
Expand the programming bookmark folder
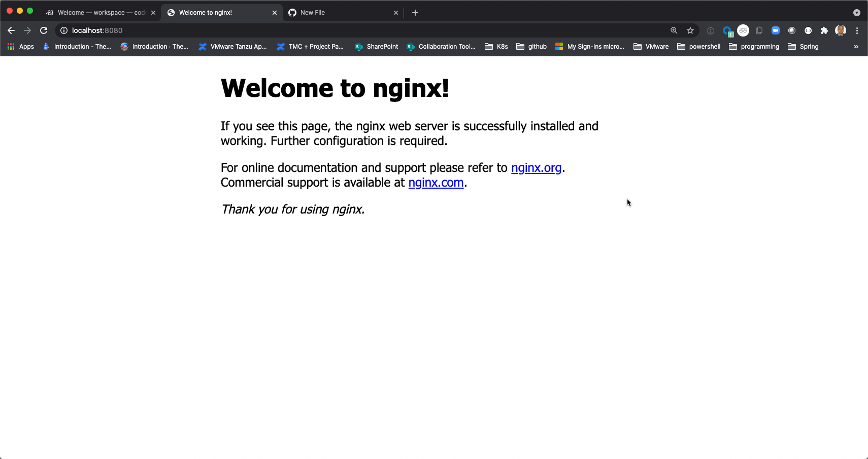click(754, 47)
